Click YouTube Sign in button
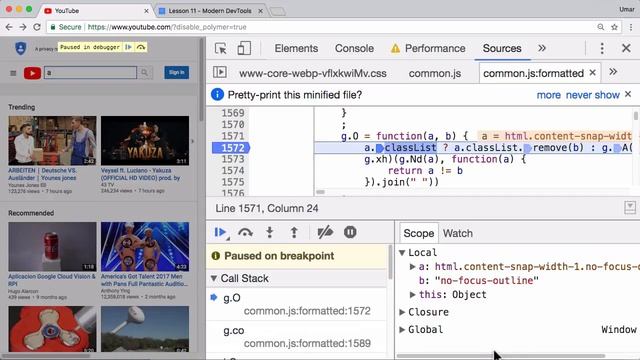 point(176,72)
